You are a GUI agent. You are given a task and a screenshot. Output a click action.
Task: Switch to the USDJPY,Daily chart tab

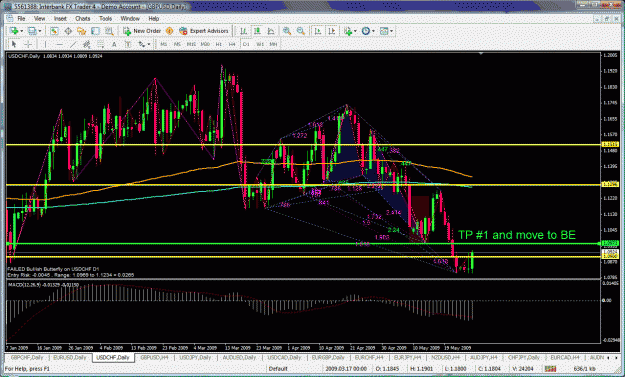tap(195, 357)
